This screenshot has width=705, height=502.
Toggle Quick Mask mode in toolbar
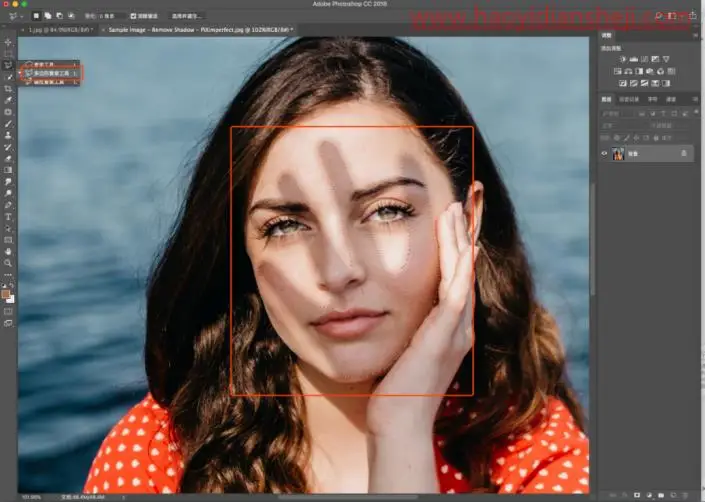pyautogui.click(x=8, y=311)
